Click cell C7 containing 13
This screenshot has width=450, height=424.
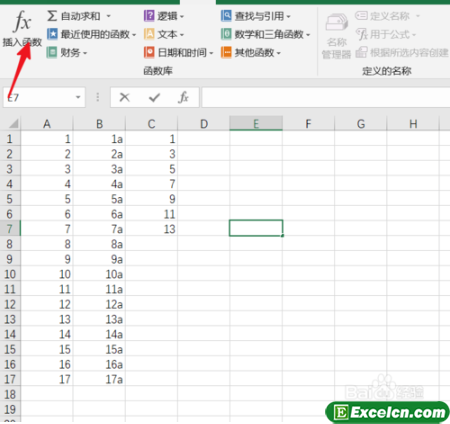click(x=151, y=229)
